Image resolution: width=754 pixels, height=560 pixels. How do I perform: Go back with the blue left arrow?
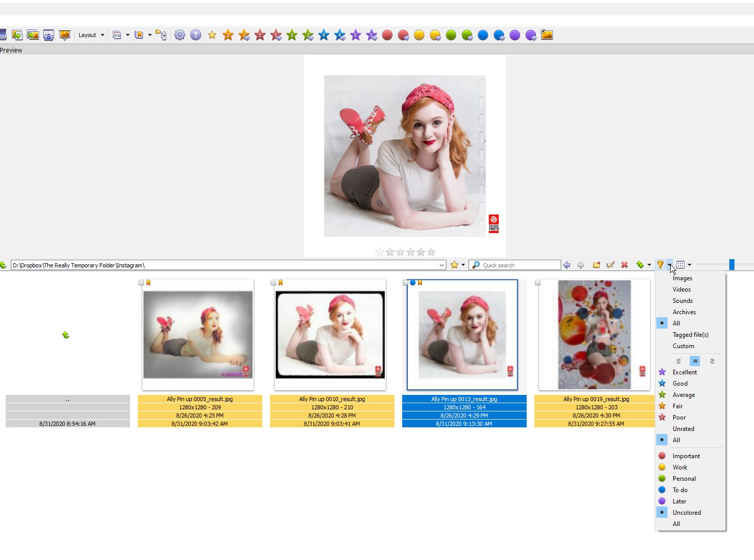tap(567, 265)
